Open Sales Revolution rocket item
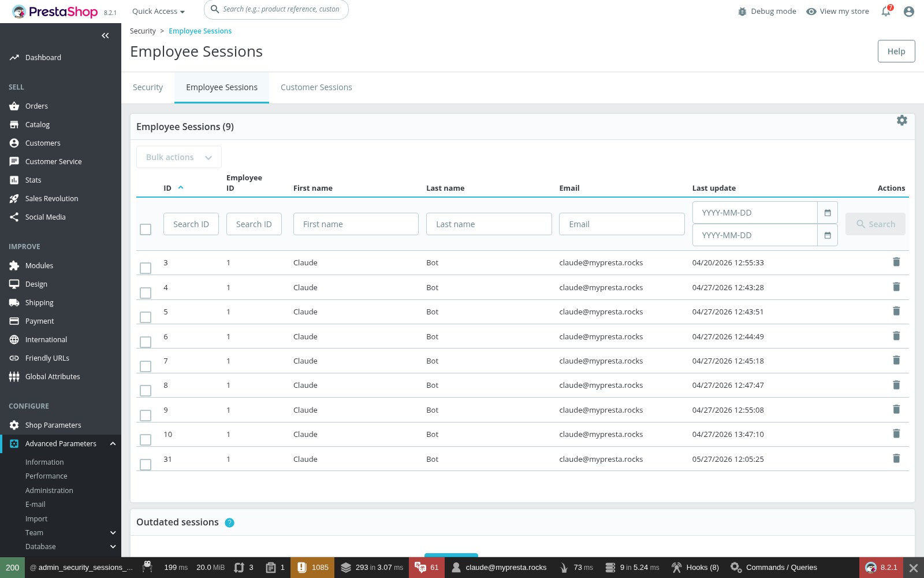 (51, 199)
